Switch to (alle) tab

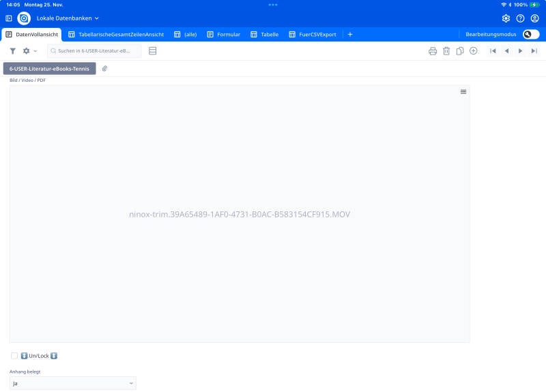click(x=185, y=35)
